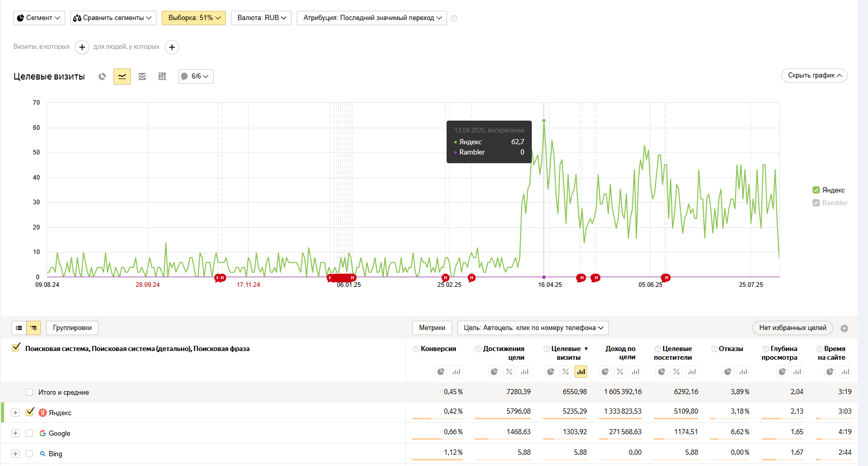868x466 pixels.
Task: Uncheck the search system header checkbox
Action: click(x=16, y=348)
